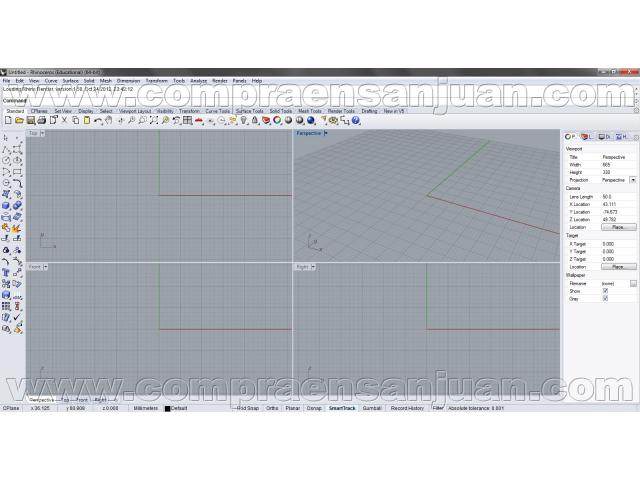Toggle Gumball in status bar
Viewport: 640px width, 480px height.
[372, 408]
